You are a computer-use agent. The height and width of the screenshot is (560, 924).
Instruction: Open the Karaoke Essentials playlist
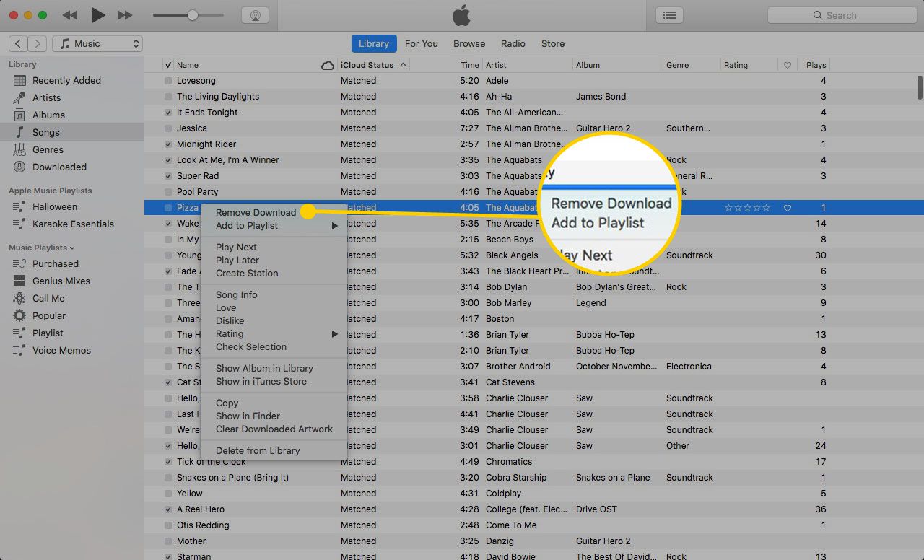[72, 224]
